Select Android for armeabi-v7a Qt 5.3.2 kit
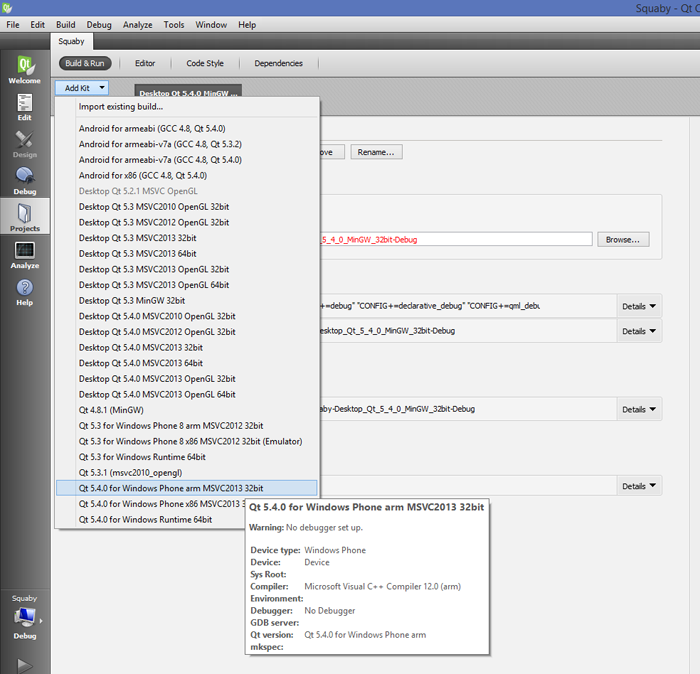Viewport: 700px width, 674px height. click(x=188, y=144)
